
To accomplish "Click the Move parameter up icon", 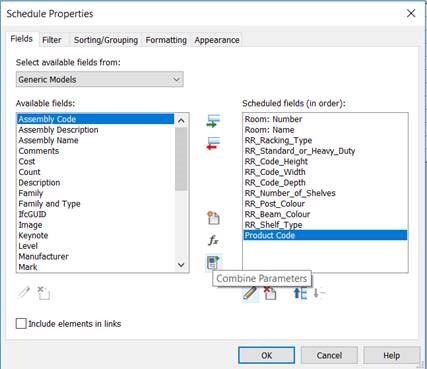I will pyautogui.click(x=300, y=293).
